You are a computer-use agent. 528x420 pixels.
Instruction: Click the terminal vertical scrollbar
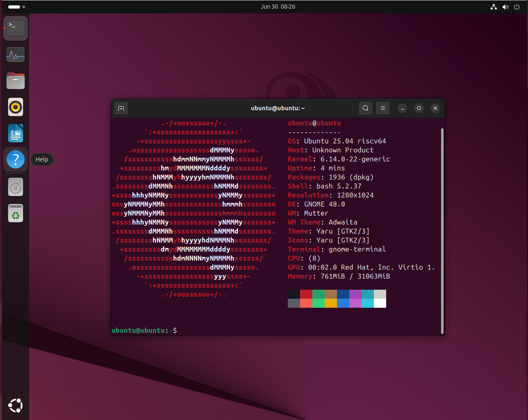coord(442,231)
